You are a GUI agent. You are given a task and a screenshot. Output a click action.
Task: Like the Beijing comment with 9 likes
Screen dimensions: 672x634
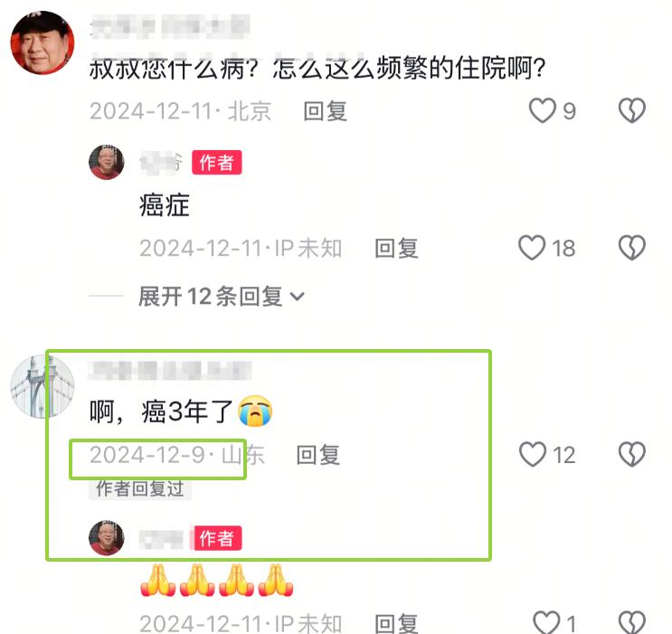pyautogui.click(x=542, y=110)
